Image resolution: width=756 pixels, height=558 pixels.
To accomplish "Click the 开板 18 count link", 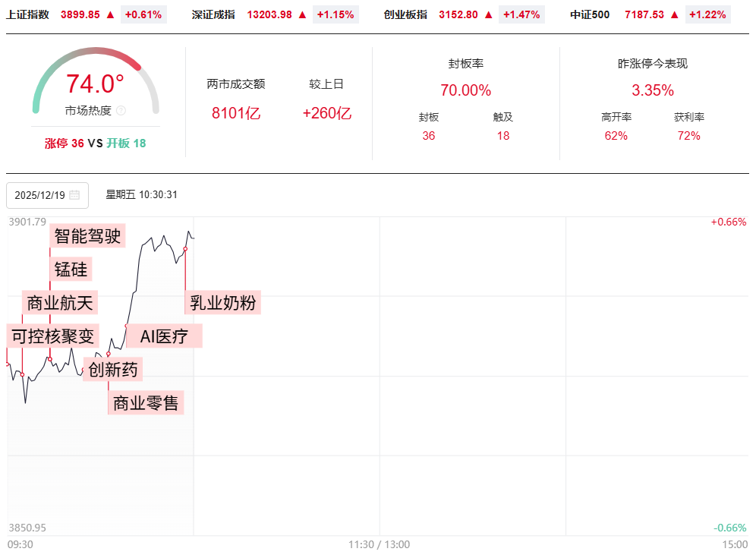I will pos(126,143).
